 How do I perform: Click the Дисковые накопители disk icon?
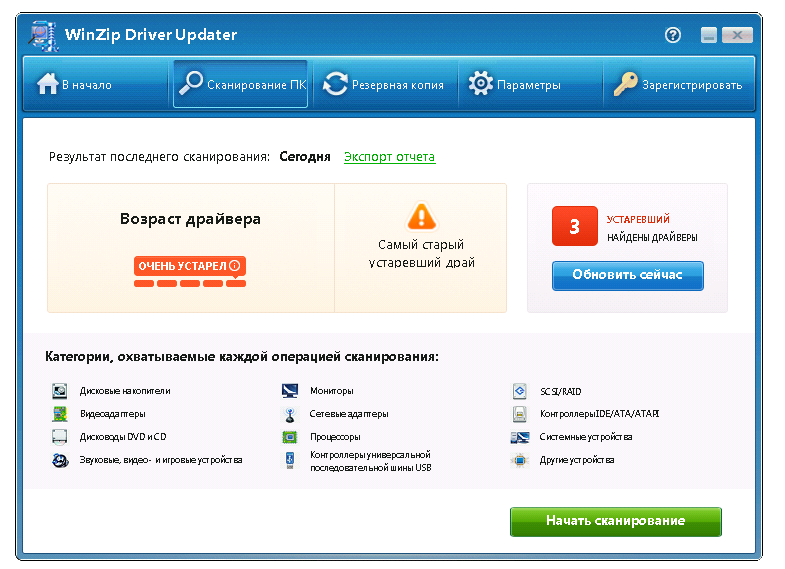[x=60, y=391]
